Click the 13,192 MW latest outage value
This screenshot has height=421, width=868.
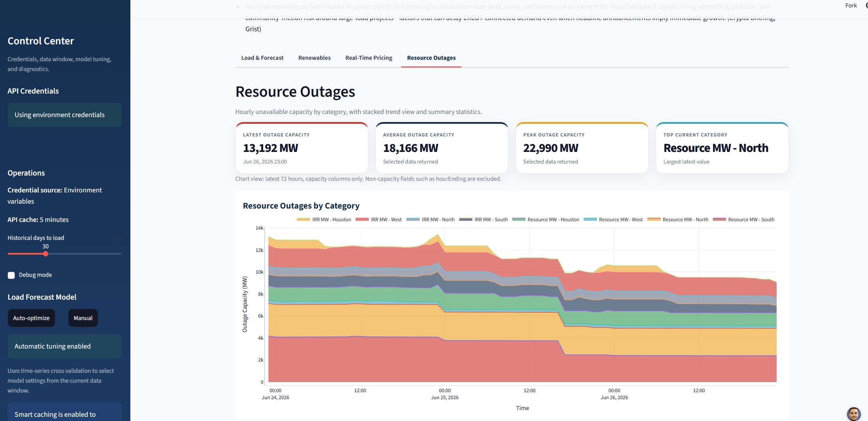(271, 148)
